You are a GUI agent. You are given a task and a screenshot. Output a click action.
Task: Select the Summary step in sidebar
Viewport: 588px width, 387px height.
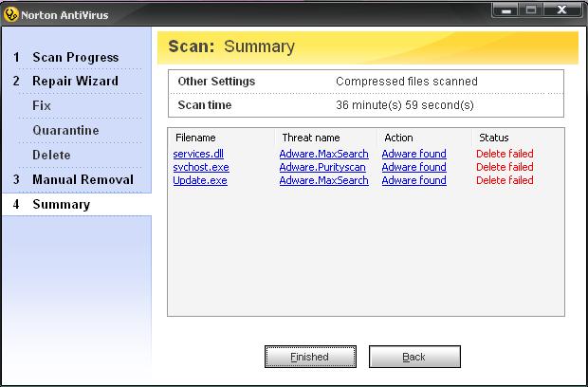pyautogui.click(x=61, y=204)
